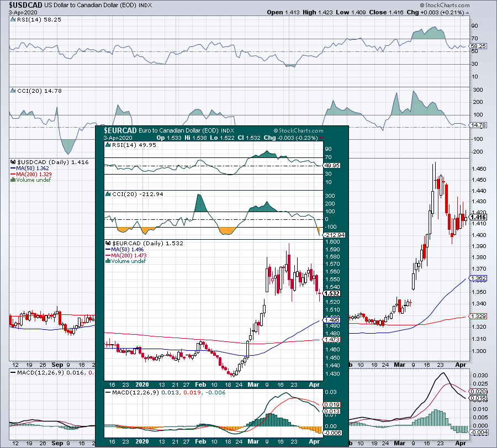The height and width of the screenshot is (448, 497).
Task: Click the red down arrow after EURCAD Chg
Action: coord(321,138)
